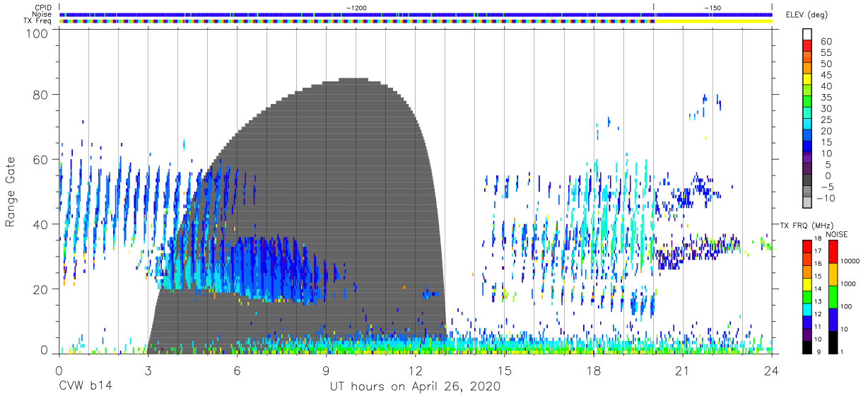Click the CVW b14 radar label
Image resolution: width=868 pixels, height=401 pixels.
(x=85, y=387)
